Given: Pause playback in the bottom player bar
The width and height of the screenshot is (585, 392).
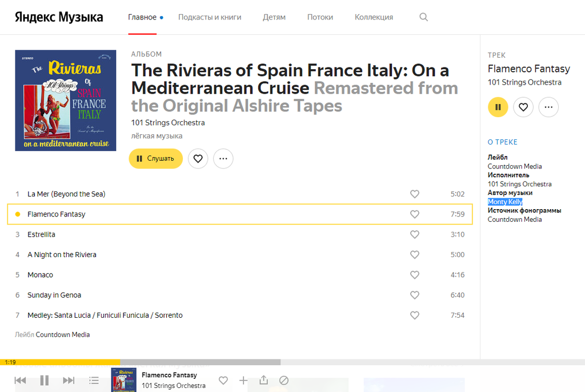Looking at the screenshot, I should pos(45,381).
